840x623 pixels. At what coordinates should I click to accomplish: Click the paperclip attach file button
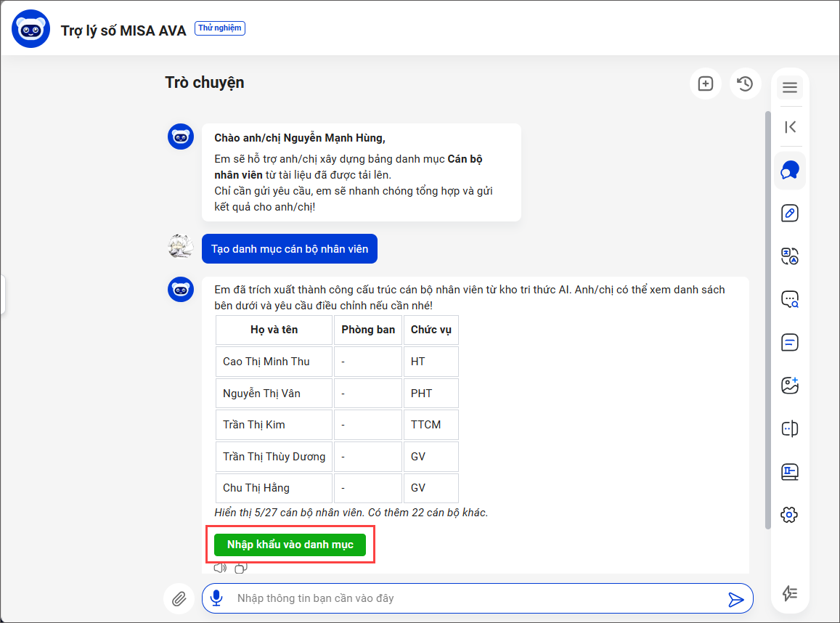point(179,599)
